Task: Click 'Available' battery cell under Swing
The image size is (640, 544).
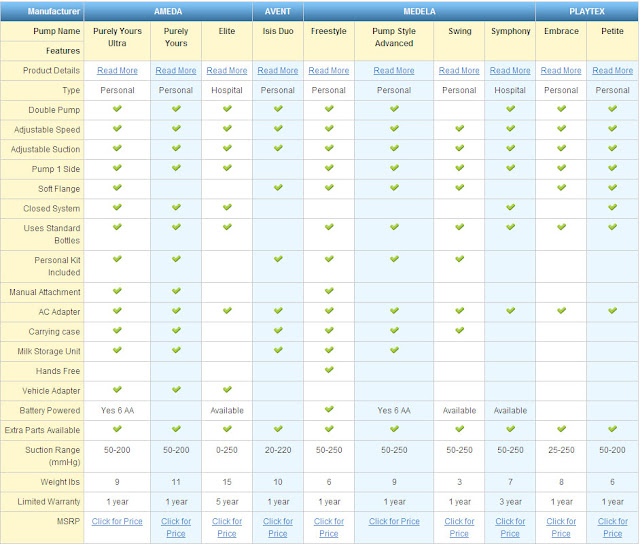Action: [x=459, y=411]
